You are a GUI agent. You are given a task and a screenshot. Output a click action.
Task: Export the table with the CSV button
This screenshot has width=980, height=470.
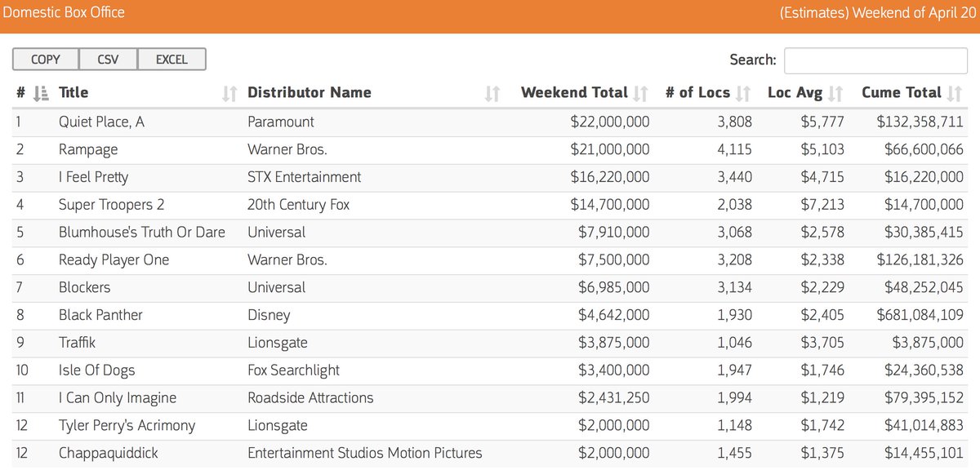tap(108, 60)
